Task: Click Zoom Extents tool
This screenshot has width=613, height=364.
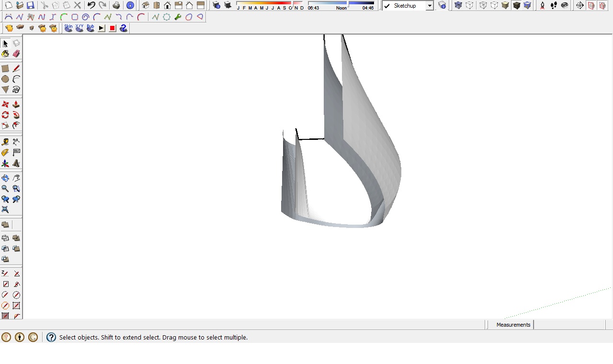Action: (x=5, y=210)
